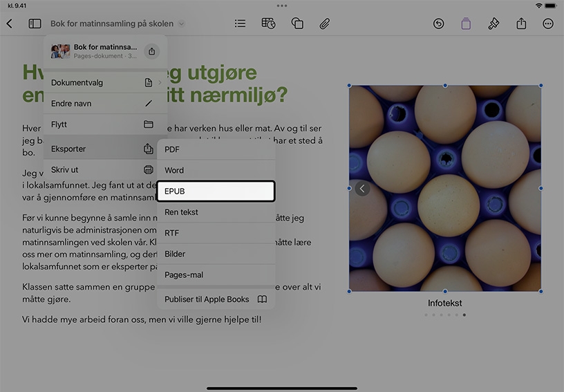Select Bilder export option
Viewport: 564px width, 392px height.
pyautogui.click(x=216, y=254)
